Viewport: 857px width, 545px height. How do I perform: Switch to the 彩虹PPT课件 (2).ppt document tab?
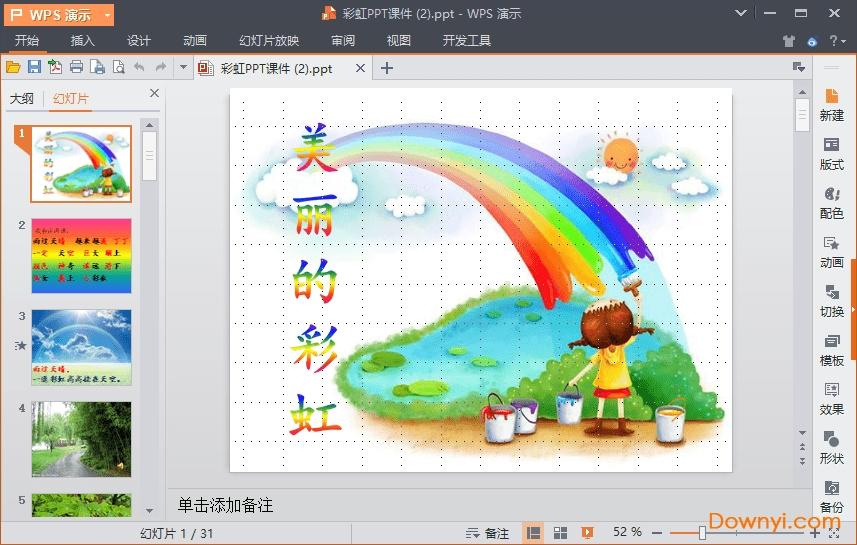point(277,68)
